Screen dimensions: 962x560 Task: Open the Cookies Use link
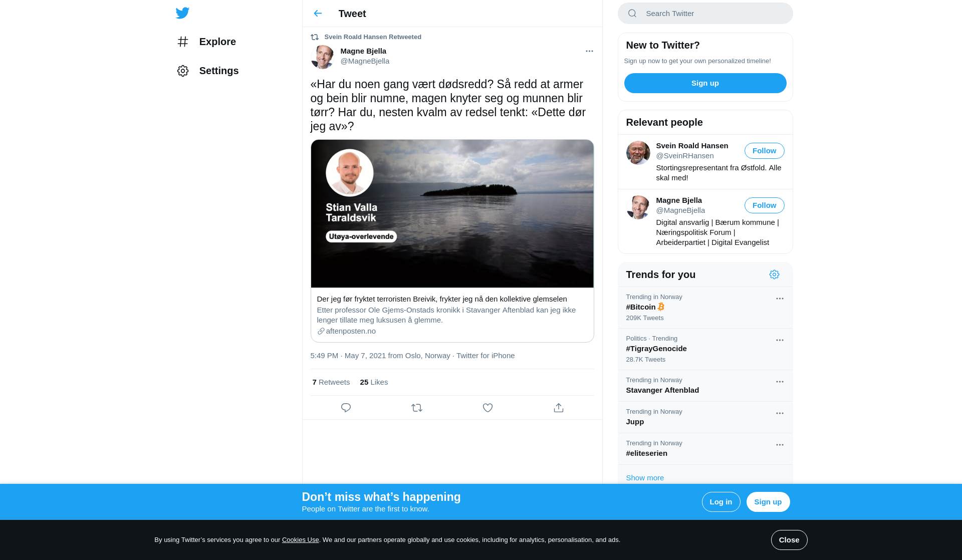tap(300, 540)
